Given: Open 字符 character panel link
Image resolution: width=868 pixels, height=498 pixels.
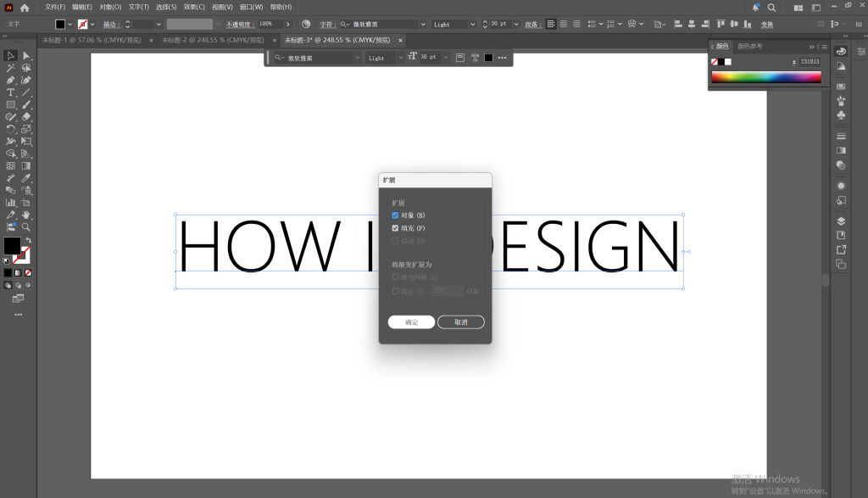Looking at the screenshot, I should (x=326, y=25).
